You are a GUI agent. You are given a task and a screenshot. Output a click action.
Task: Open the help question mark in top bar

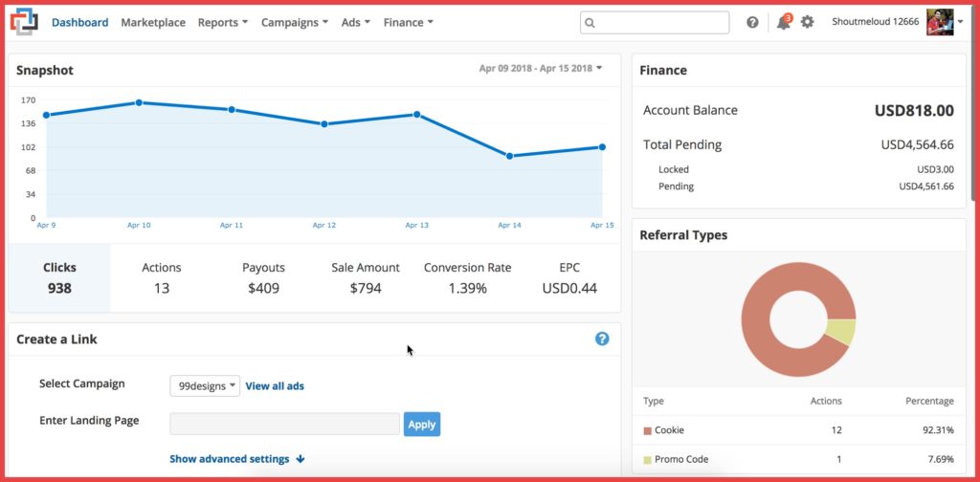click(752, 23)
